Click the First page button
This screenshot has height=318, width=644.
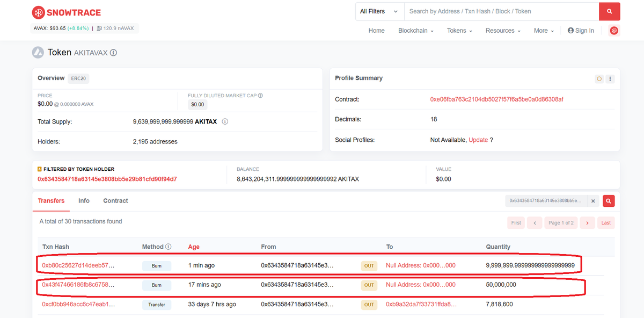click(x=516, y=223)
